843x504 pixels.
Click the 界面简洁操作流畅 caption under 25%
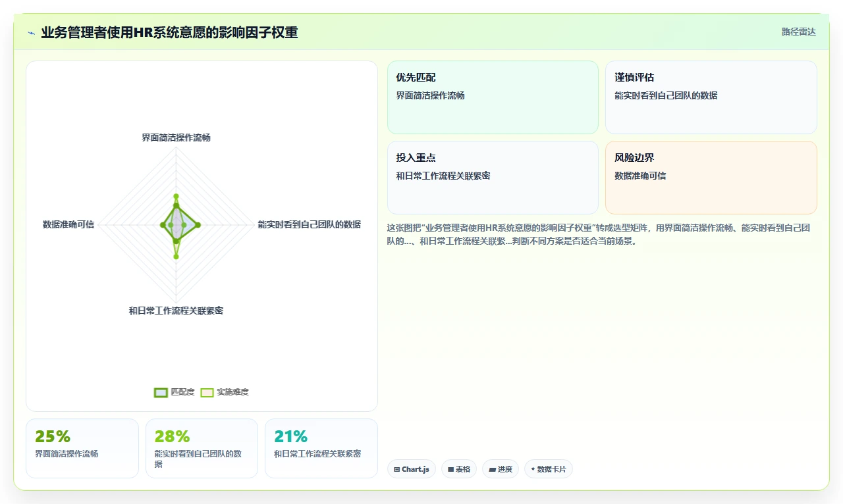[x=67, y=454]
